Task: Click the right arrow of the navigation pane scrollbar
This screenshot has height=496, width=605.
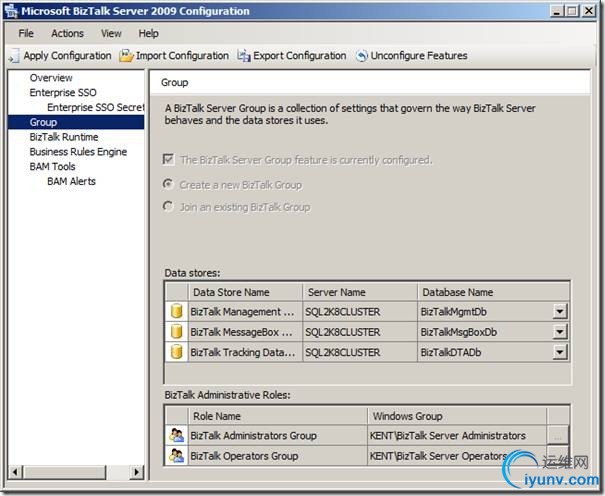Action: pos(137,472)
